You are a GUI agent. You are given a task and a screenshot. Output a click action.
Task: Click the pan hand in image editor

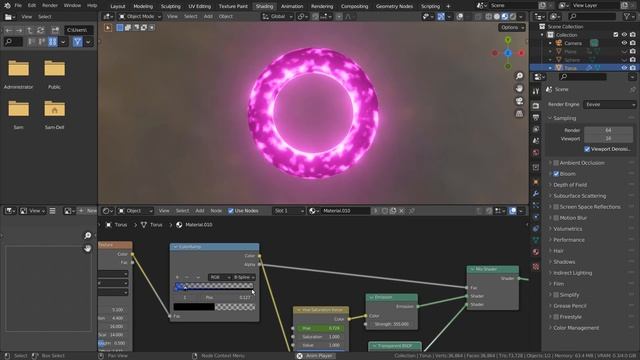tap(87, 248)
